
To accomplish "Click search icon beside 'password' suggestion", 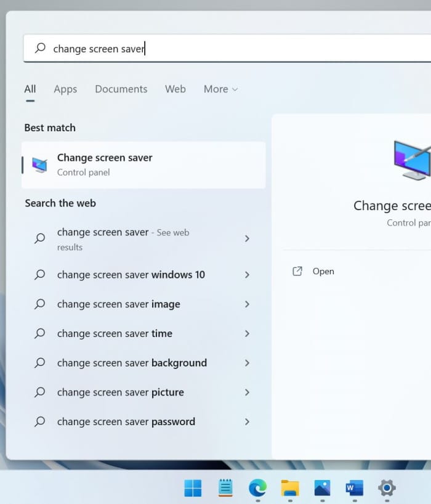I will point(40,421).
